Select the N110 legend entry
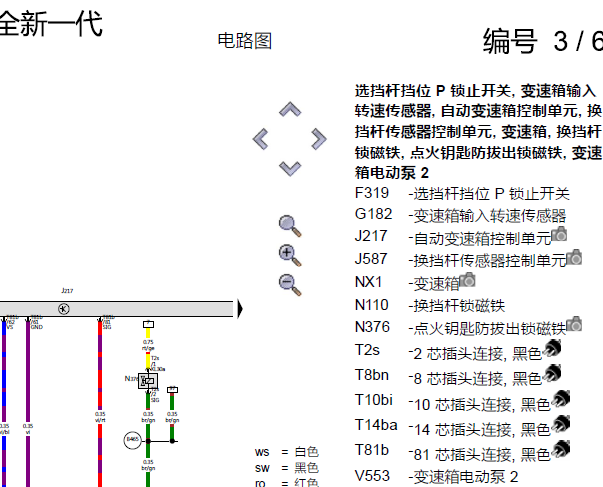Screen dimensions: 603x487 click(x=430, y=306)
